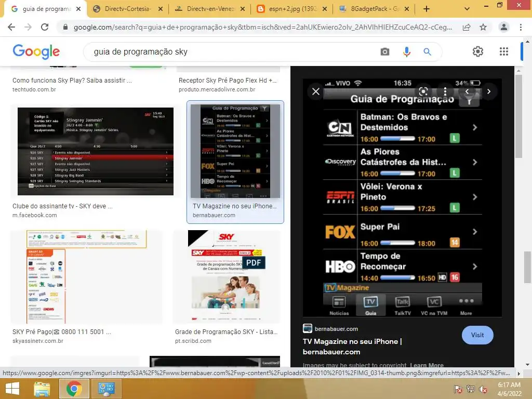Click the taskbar clock and date
The image size is (532, 399).
509,389
